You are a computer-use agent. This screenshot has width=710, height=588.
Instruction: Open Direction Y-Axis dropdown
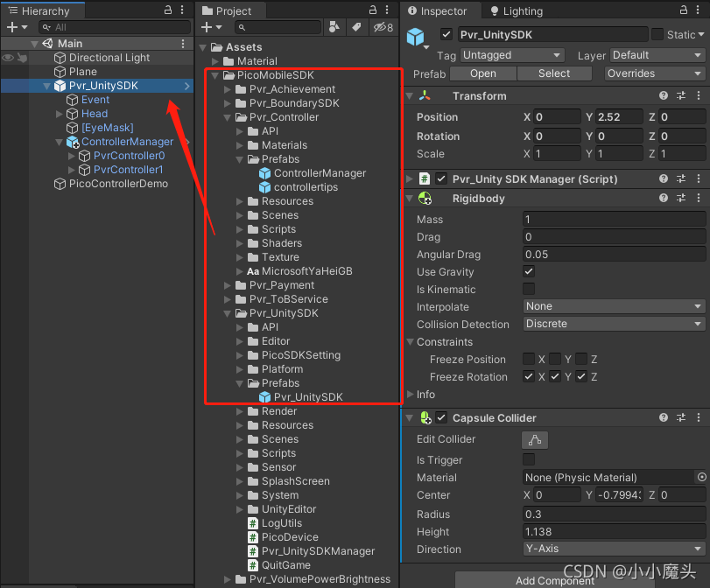(614, 549)
